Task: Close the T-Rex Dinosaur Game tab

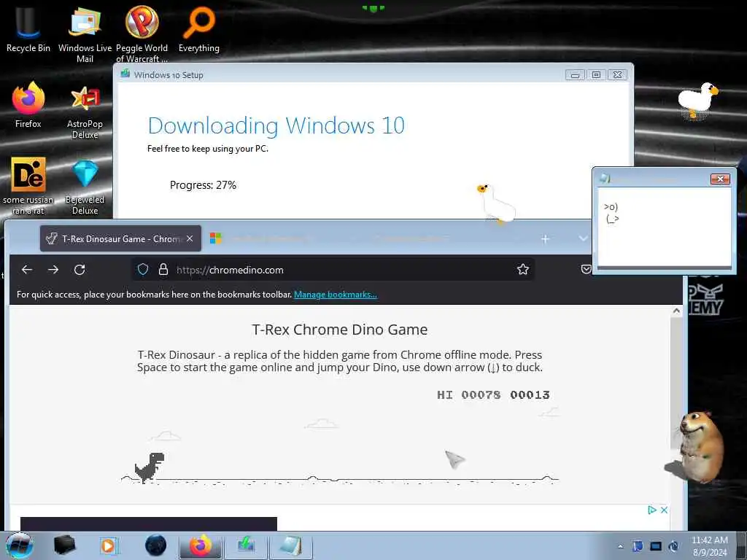Action: coord(190,238)
